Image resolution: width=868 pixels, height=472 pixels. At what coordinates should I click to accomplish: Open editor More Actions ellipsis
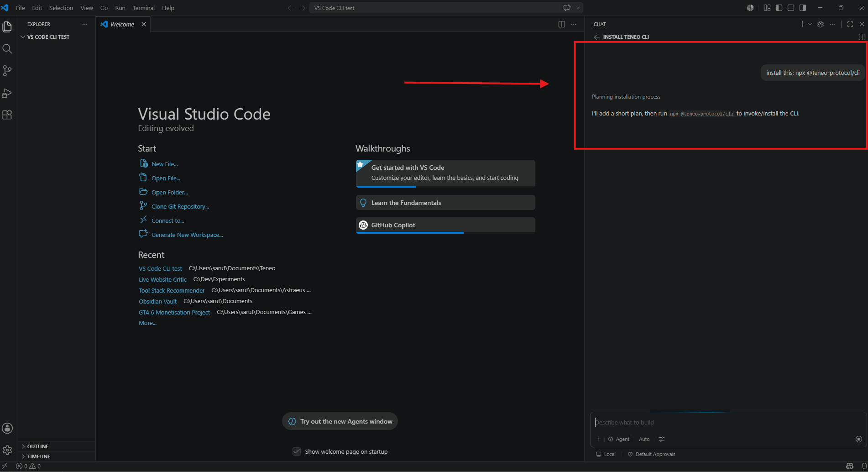pos(574,24)
